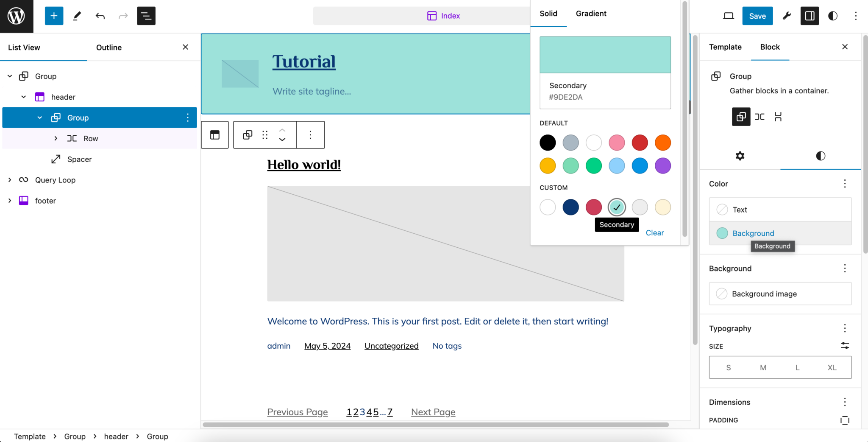868x442 pixels.
Task: Switch to the Gradient tab
Action: pos(591,14)
